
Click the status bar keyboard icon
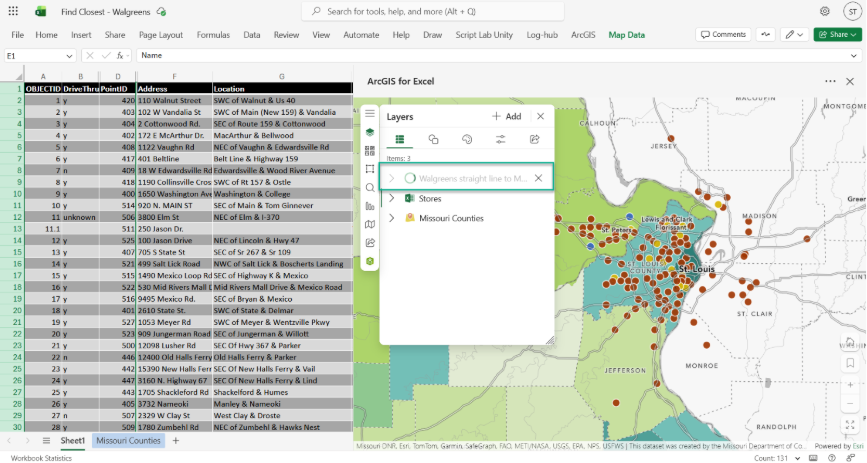click(813, 458)
